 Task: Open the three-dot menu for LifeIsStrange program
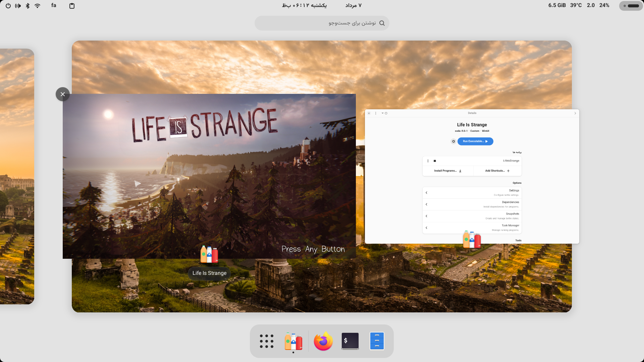(x=428, y=161)
